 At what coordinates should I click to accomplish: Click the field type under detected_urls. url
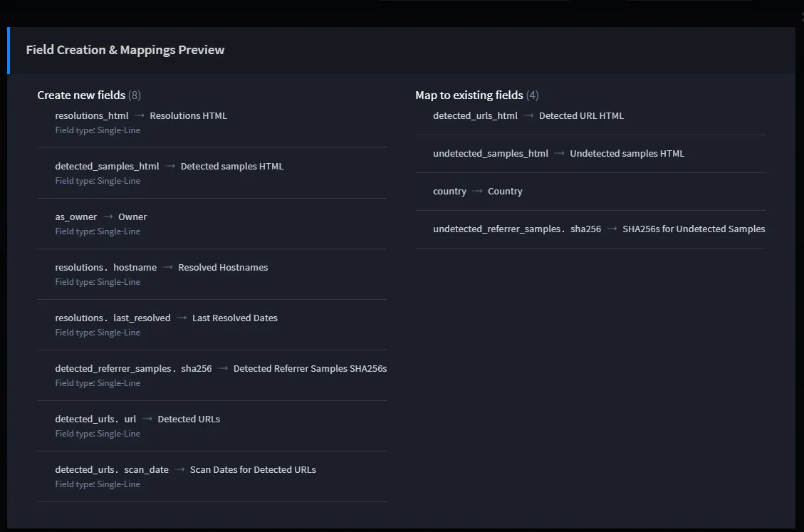[x=98, y=434]
